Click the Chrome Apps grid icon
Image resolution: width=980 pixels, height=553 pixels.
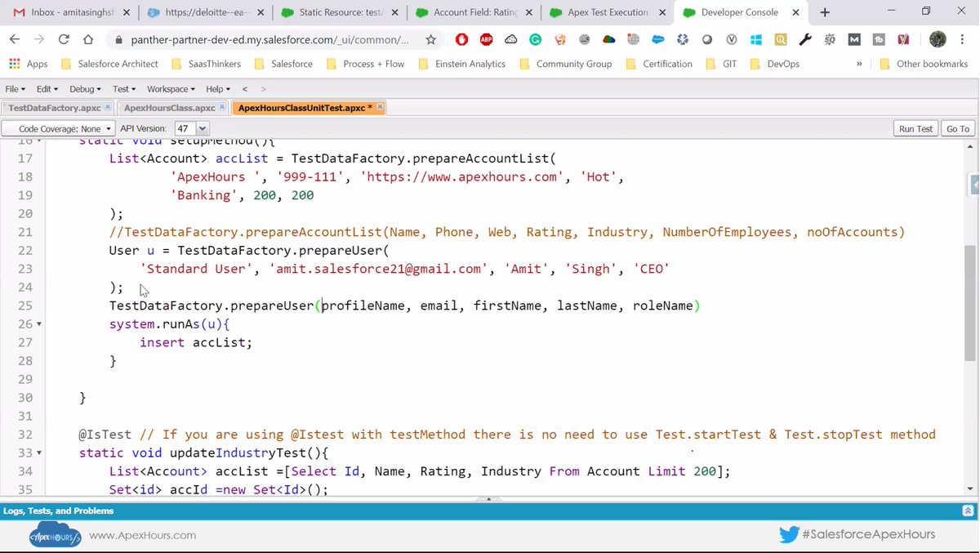click(14, 64)
